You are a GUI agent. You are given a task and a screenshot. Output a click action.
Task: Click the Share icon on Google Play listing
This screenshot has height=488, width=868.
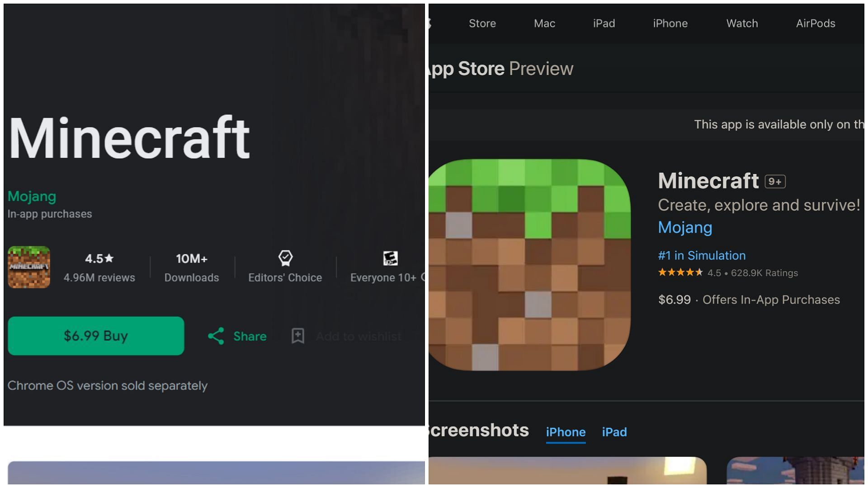pos(217,336)
